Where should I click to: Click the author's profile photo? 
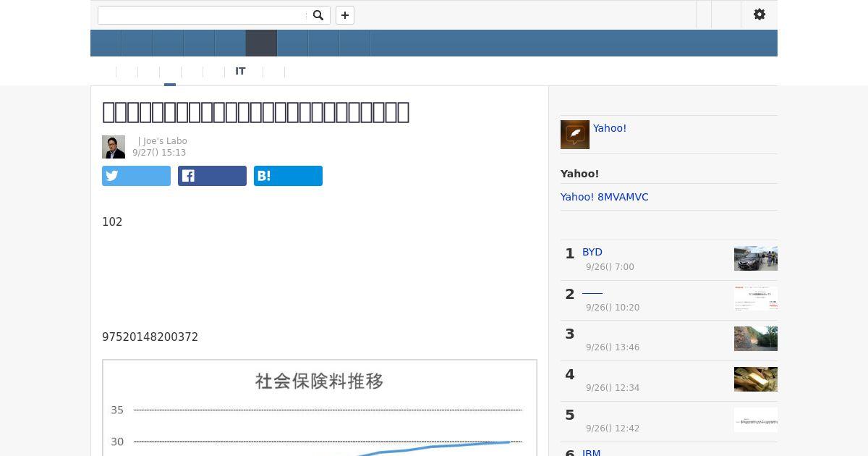(x=114, y=147)
